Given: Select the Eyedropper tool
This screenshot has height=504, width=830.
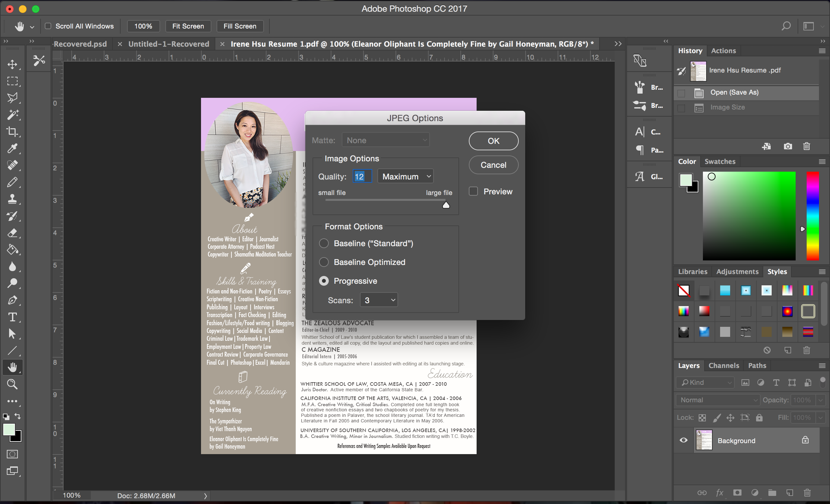Looking at the screenshot, I should coord(12,148).
